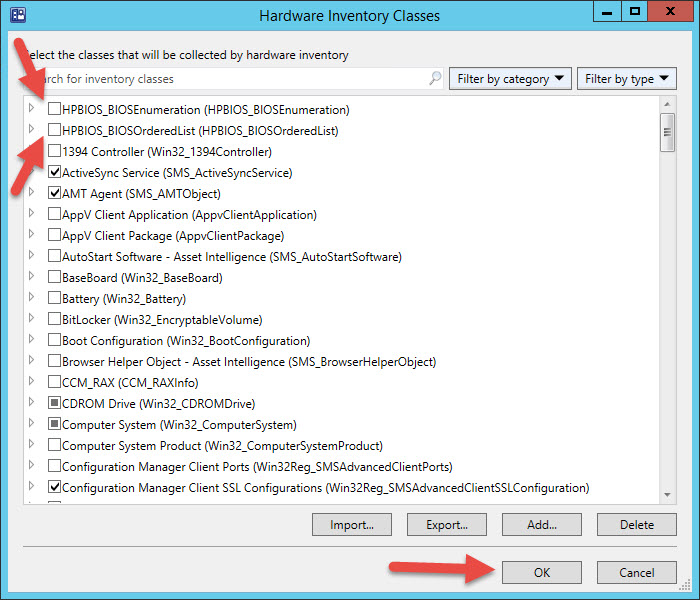Click the Export... button
The height and width of the screenshot is (600, 700).
point(446,524)
